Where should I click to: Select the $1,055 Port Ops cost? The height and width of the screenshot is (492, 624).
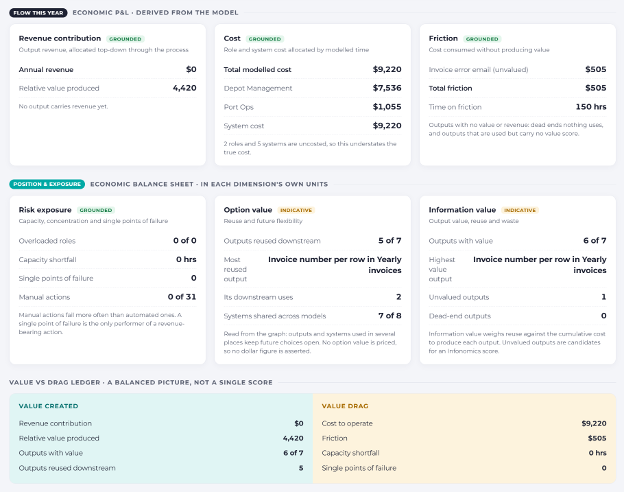tap(387, 107)
